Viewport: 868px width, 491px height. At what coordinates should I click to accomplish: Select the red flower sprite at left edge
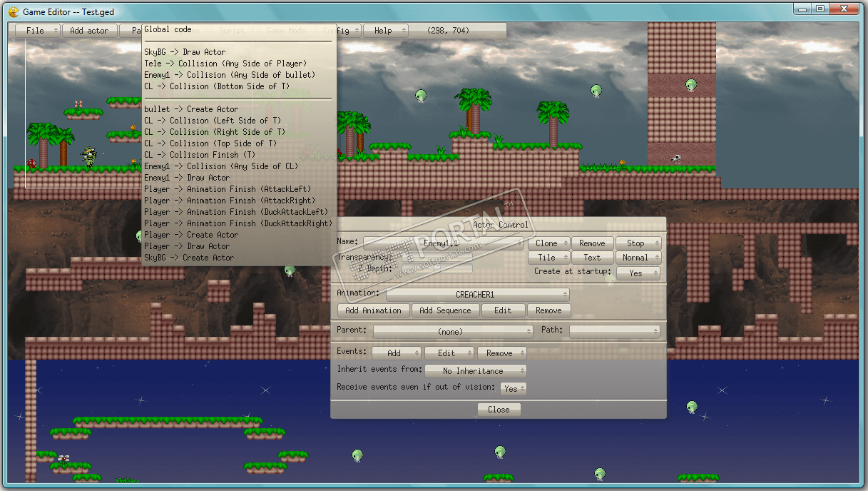pyautogui.click(x=31, y=163)
